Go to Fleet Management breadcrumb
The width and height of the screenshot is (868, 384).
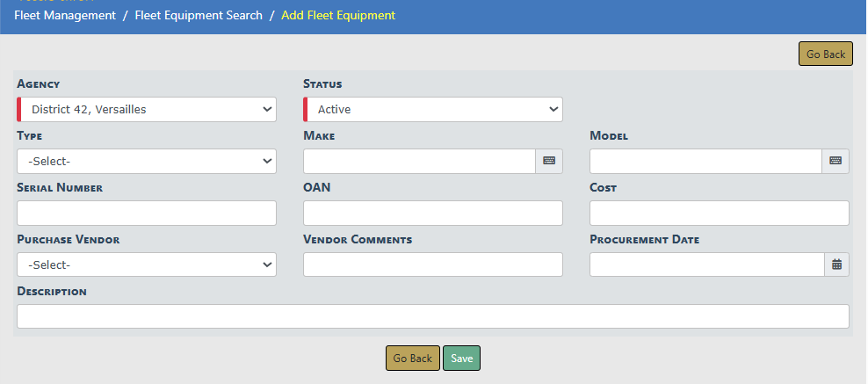click(65, 16)
